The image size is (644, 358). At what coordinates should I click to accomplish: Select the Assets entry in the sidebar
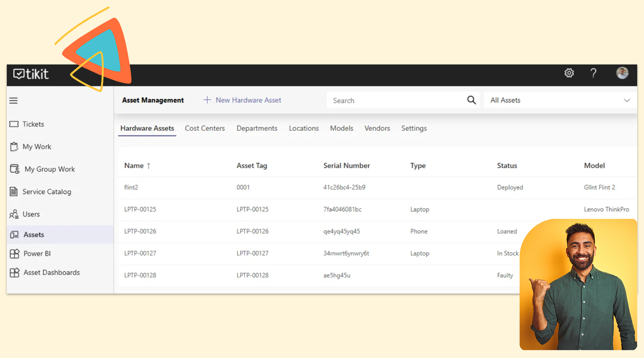(x=33, y=234)
